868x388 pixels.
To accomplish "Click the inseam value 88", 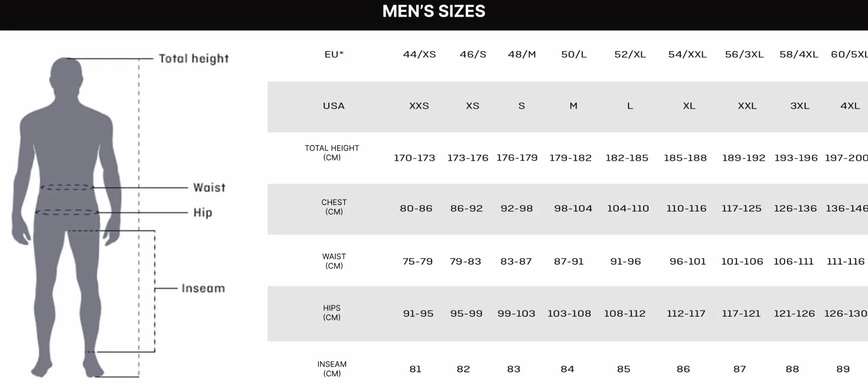I will pyautogui.click(x=792, y=369).
